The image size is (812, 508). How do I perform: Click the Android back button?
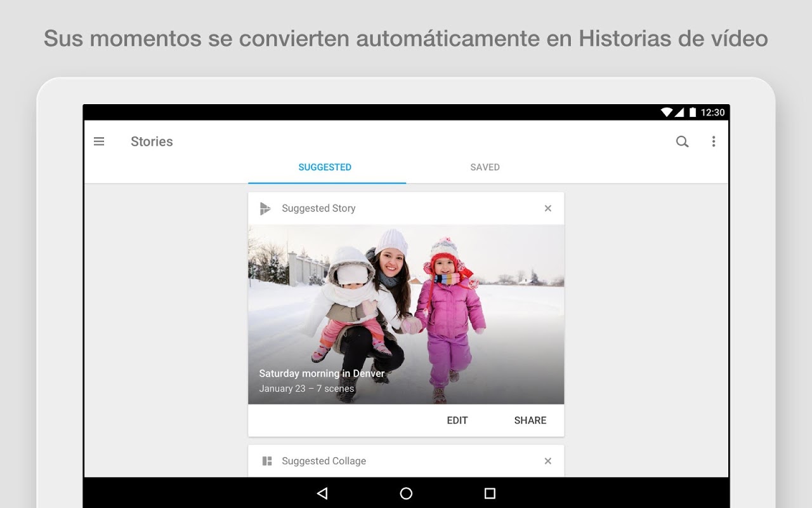pyautogui.click(x=322, y=493)
